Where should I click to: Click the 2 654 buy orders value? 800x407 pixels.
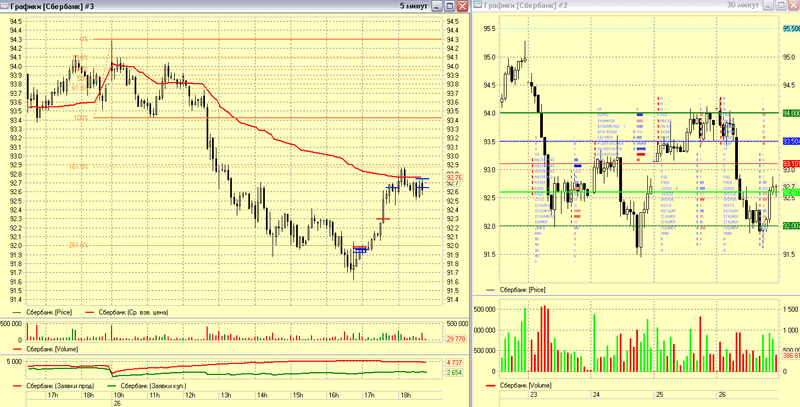point(454,373)
